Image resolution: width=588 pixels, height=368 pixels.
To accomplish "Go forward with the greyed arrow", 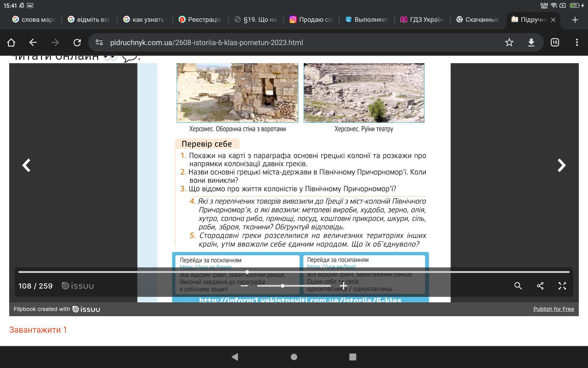I will pyautogui.click(x=55, y=42).
